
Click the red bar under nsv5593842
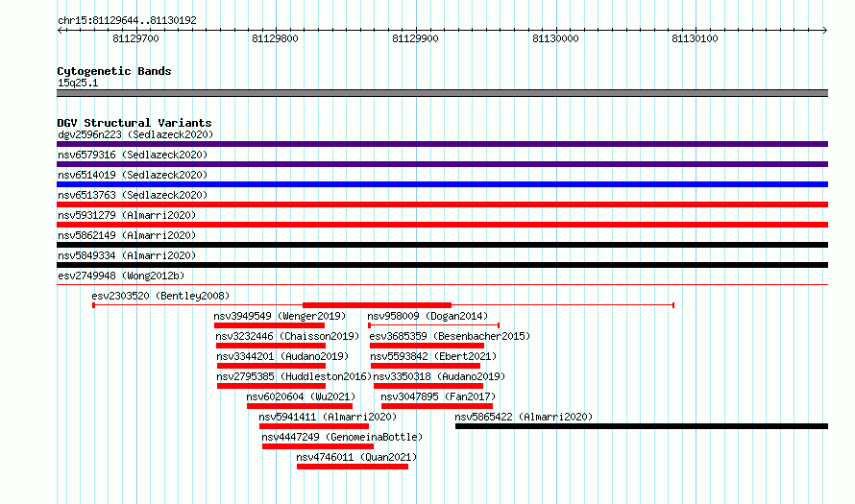coord(426,366)
